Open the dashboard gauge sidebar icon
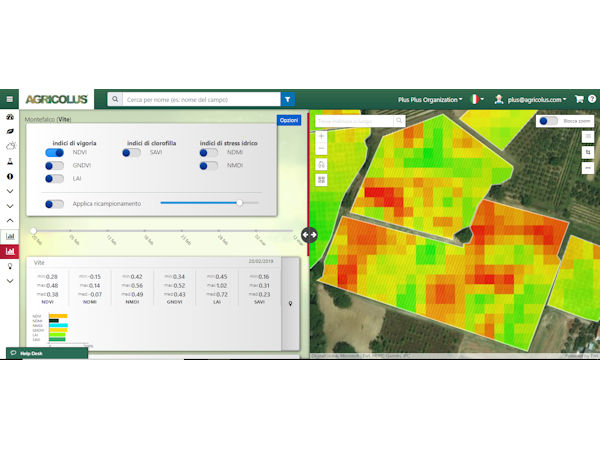Screen dimensions: 600x450 [10, 117]
